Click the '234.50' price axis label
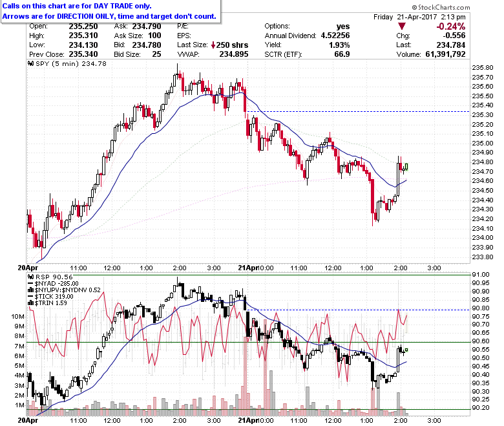This screenshot has width=504, height=426. click(x=483, y=190)
